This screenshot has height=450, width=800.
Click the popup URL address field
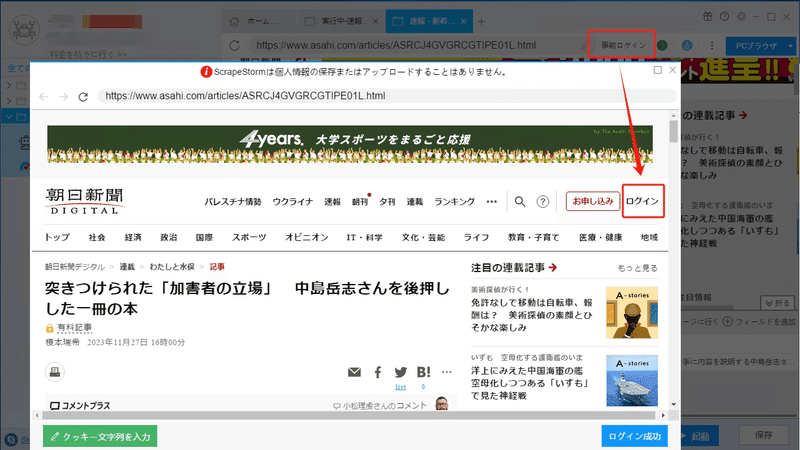coord(387,96)
